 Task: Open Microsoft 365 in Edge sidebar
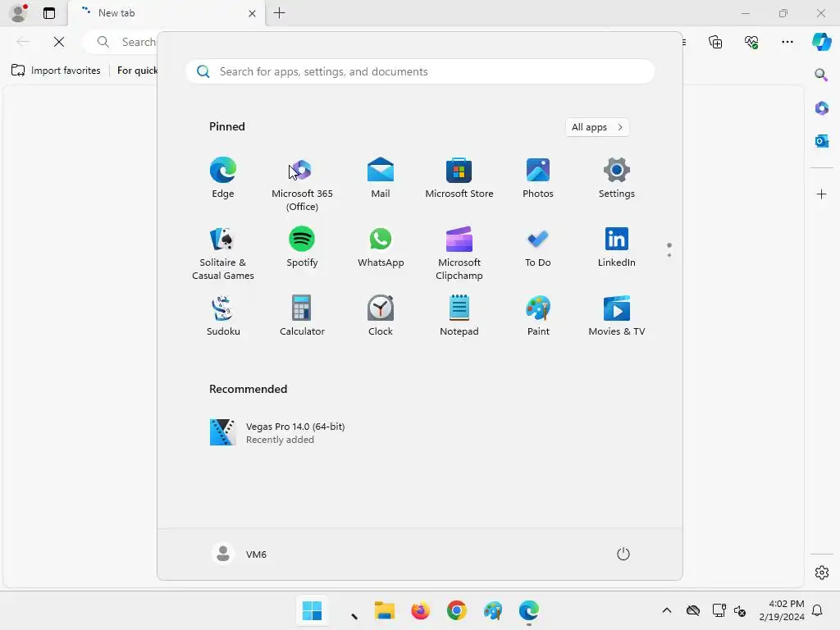coord(821,108)
